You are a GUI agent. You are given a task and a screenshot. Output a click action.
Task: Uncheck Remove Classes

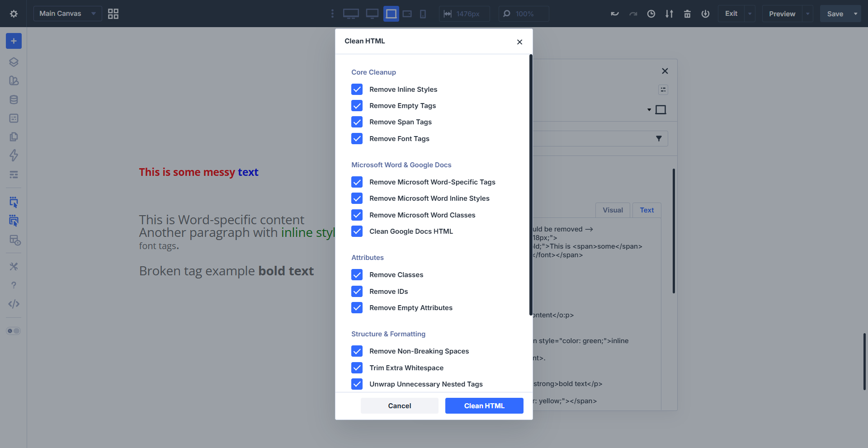357,275
